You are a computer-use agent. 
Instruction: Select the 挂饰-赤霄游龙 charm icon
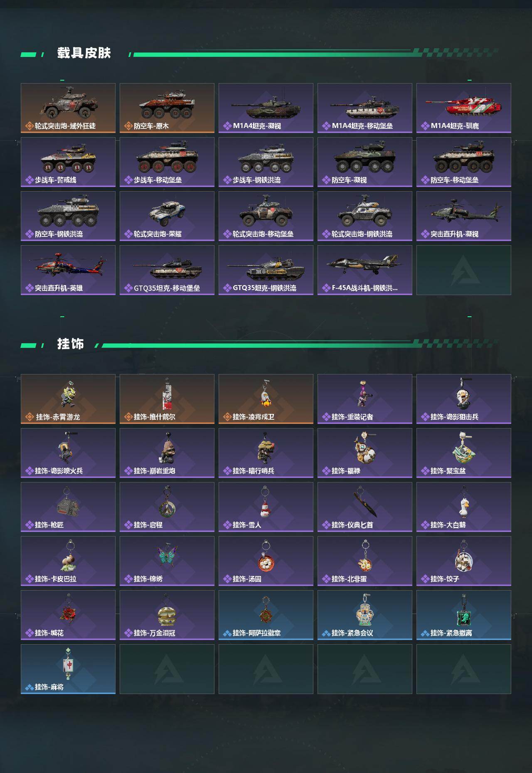pyautogui.click(x=68, y=399)
